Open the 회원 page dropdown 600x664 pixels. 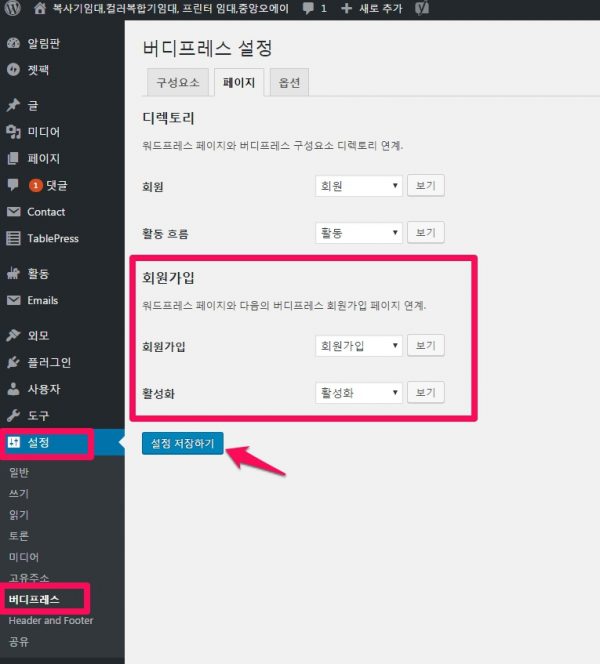(358, 186)
